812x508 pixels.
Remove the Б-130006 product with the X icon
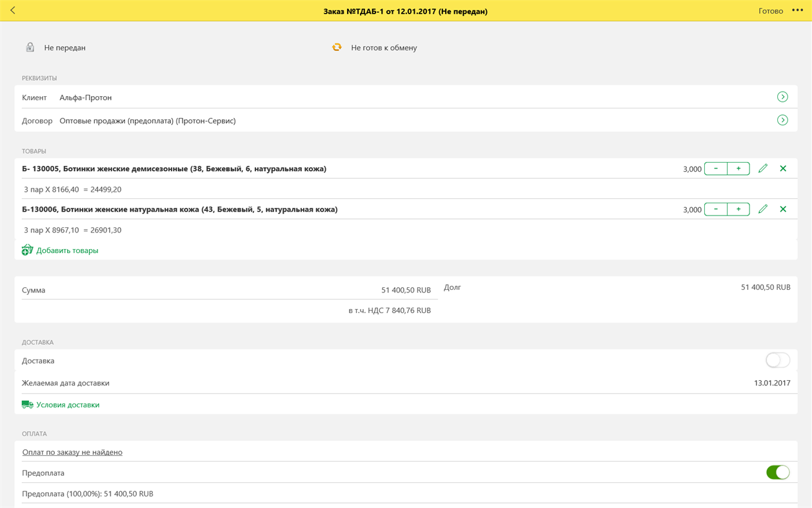(x=783, y=208)
